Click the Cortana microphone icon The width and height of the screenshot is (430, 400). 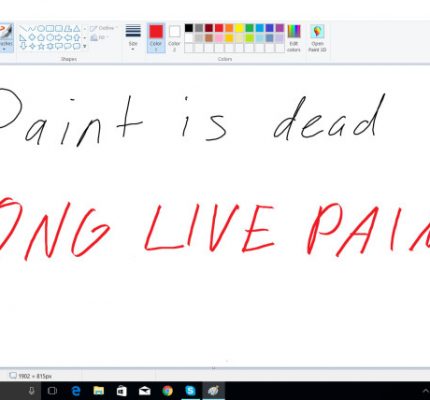click(x=32, y=390)
